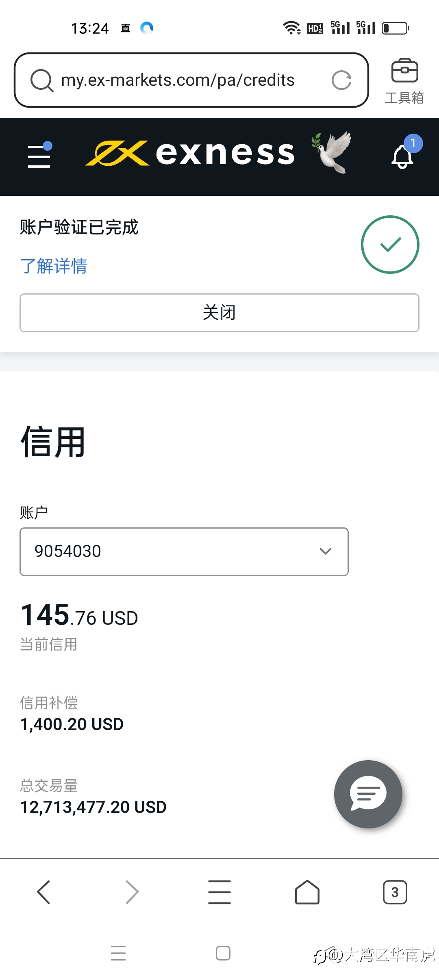Go forward with browser forward arrow
The height and width of the screenshot is (980, 439).
click(132, 892)
